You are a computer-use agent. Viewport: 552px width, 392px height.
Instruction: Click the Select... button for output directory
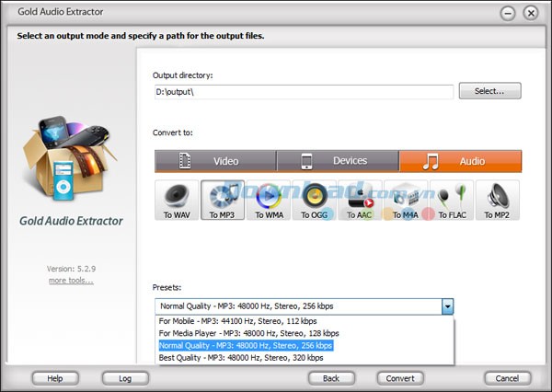tap(489, 91)
